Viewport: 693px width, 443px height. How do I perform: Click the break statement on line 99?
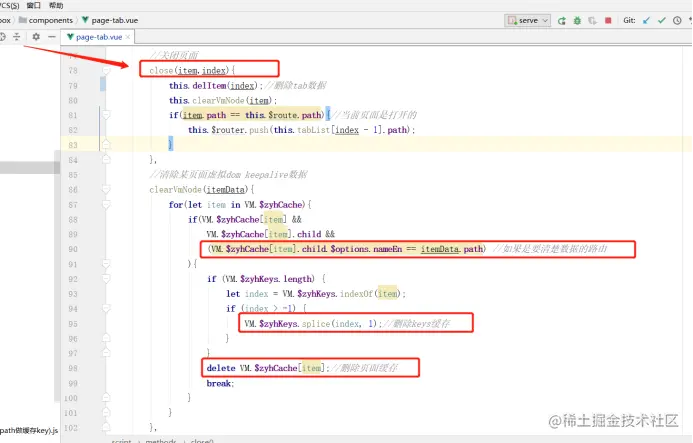click(x=220, y=383)
